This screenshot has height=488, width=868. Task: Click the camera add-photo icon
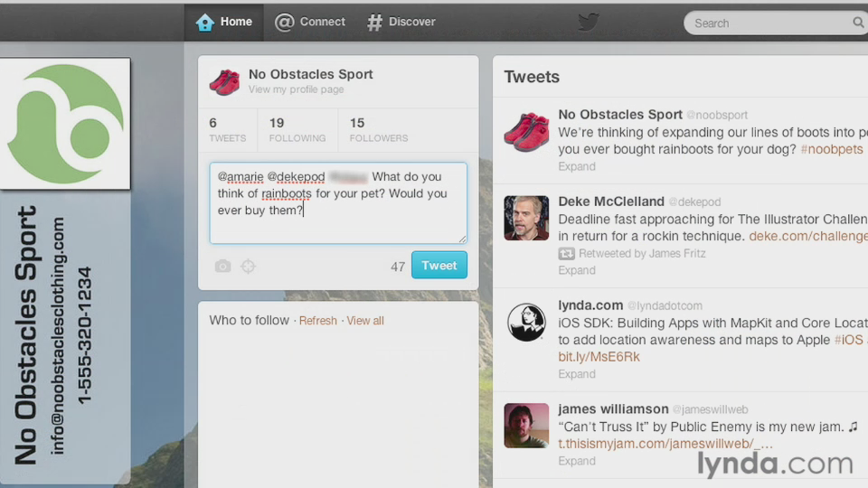coord(222,266)
